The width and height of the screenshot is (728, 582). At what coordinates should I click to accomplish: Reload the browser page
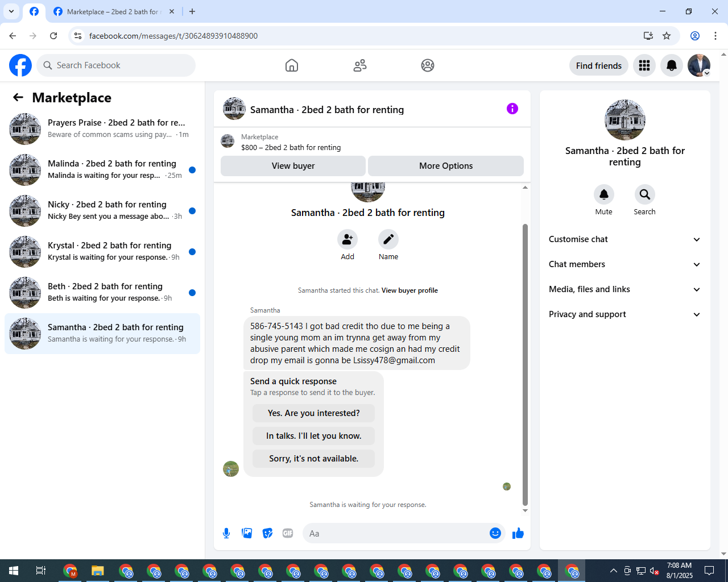53,36
